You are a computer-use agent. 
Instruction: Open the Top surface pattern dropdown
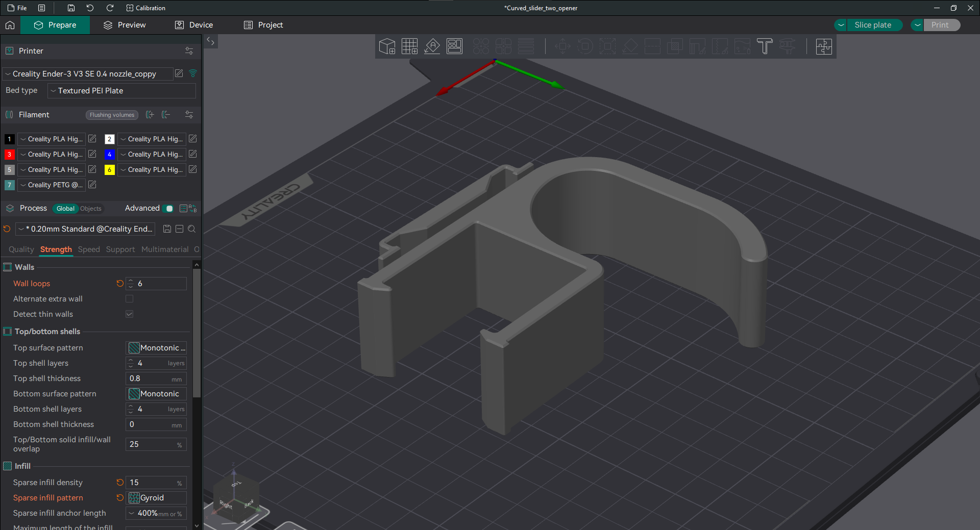(x=156, y=348)
